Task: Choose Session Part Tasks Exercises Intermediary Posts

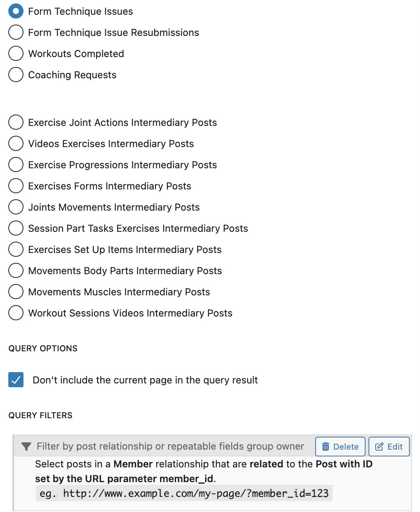Action: (16, 228)
